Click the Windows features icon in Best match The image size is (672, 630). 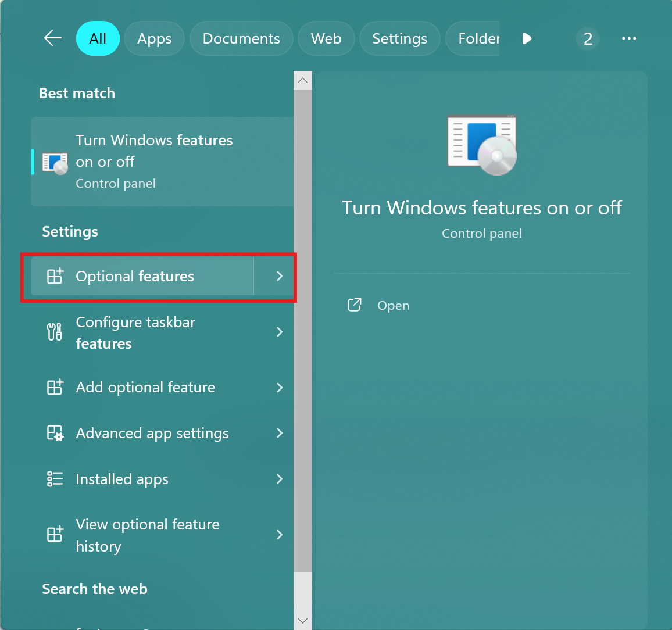[55, 163]
